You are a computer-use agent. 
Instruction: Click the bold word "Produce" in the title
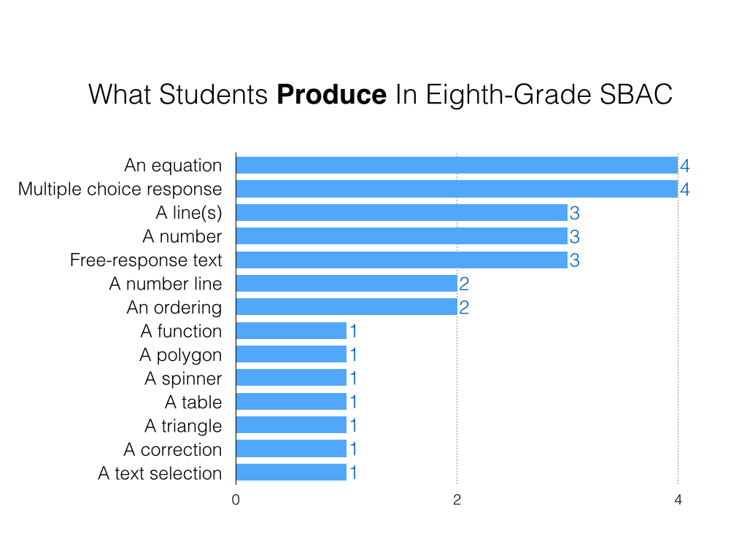point(331,96)
